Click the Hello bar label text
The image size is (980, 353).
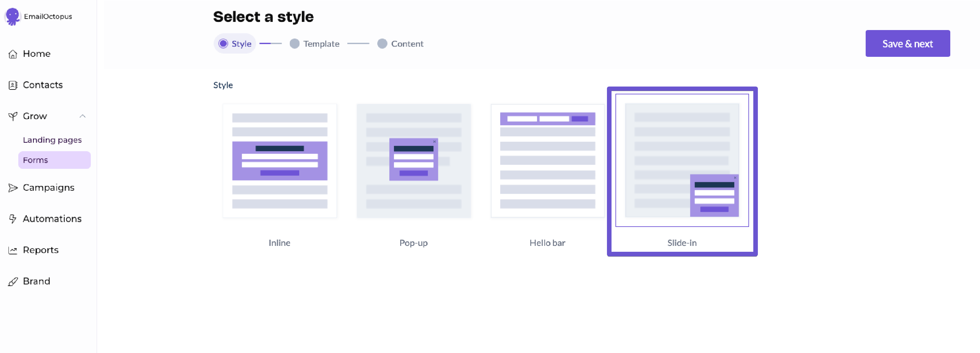click(547, 243)
